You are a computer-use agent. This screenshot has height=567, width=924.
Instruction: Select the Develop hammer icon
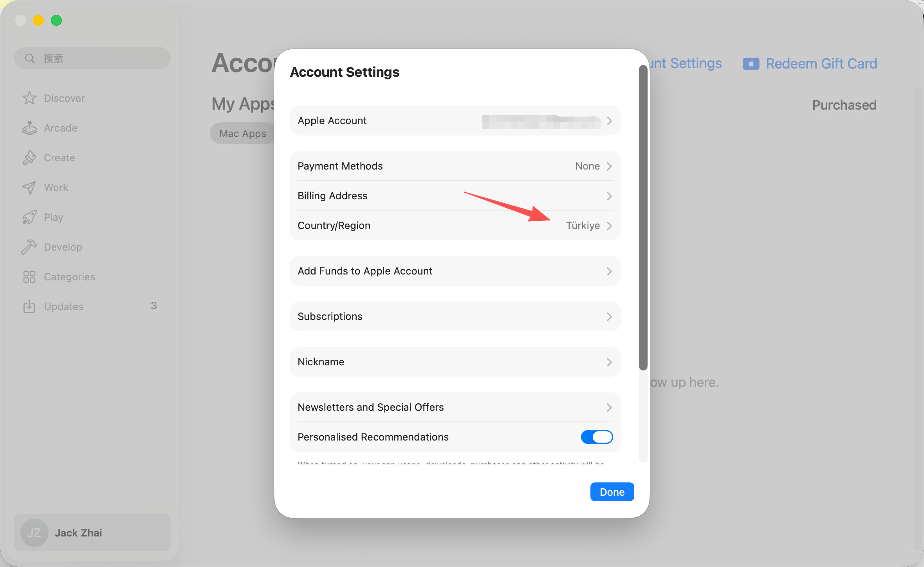(29, 247)
